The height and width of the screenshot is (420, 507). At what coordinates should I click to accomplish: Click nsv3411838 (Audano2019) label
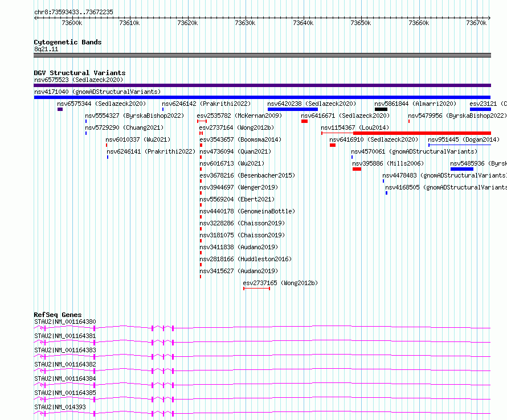(x=239, y=247)
